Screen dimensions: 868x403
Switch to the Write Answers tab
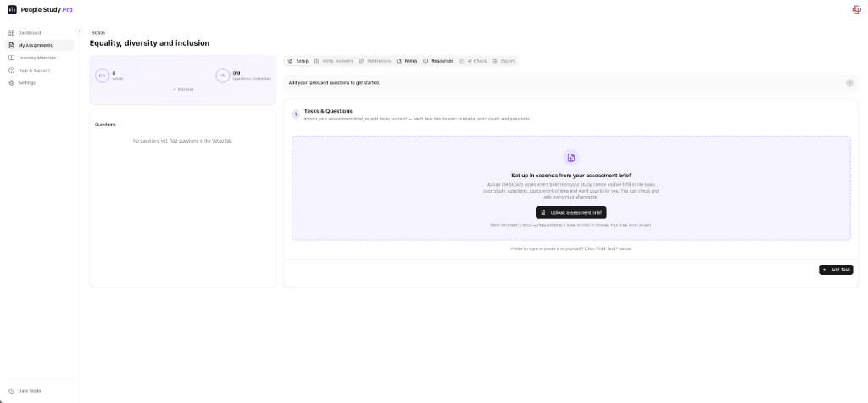click(x=333, y=61)
